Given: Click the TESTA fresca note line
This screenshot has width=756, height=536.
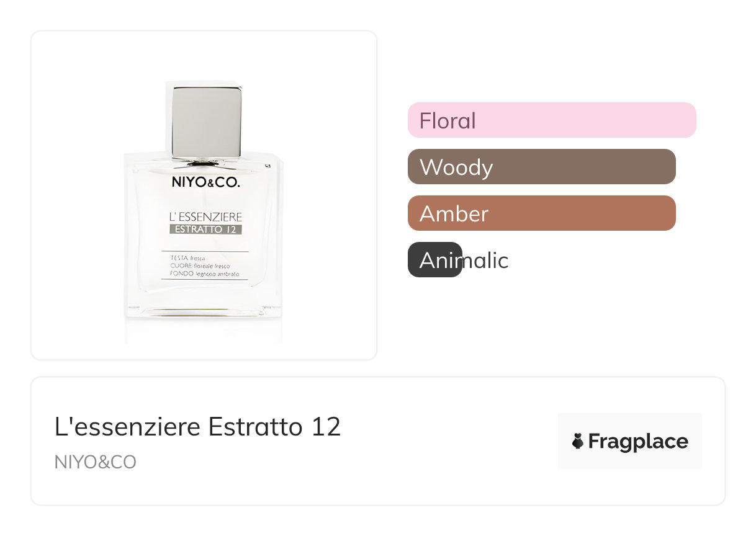Looking at the screenshot, I should coord(187,258).
